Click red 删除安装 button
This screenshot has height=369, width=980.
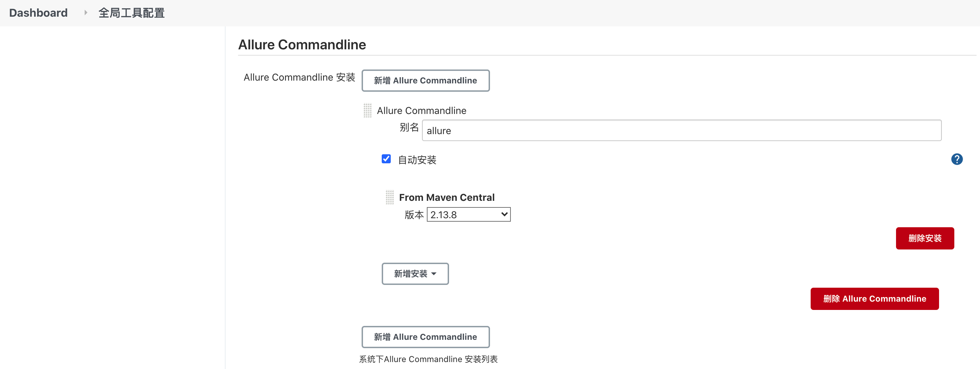925,238
